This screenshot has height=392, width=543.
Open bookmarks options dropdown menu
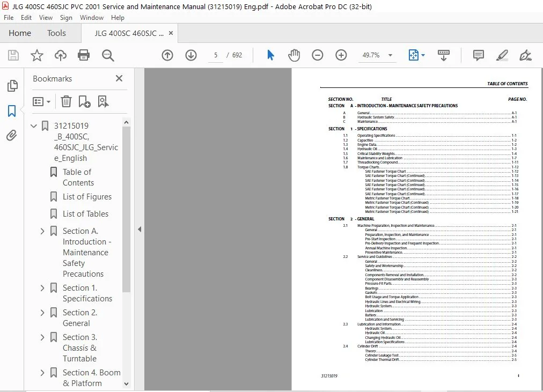41,102
